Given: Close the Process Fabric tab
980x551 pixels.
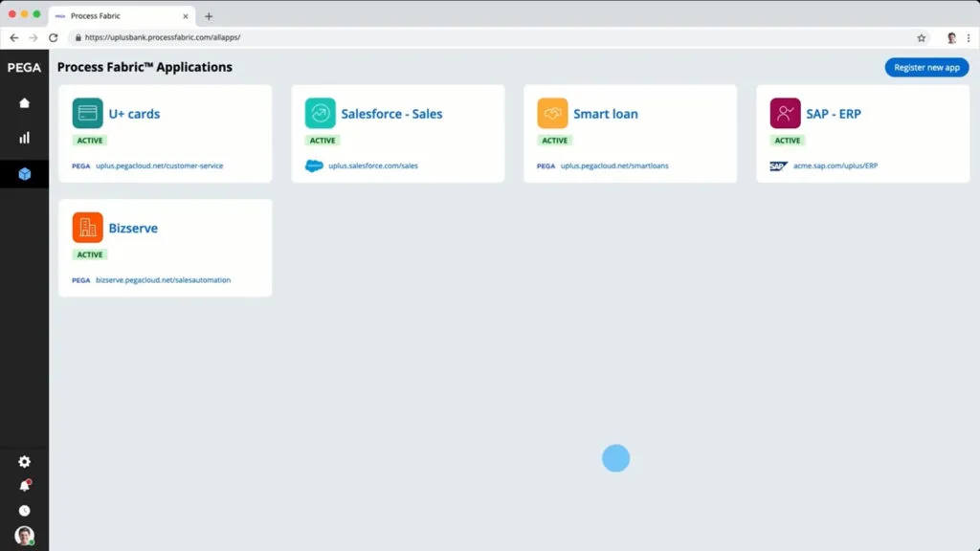Looking at the screenshot, I should [186, 16].
